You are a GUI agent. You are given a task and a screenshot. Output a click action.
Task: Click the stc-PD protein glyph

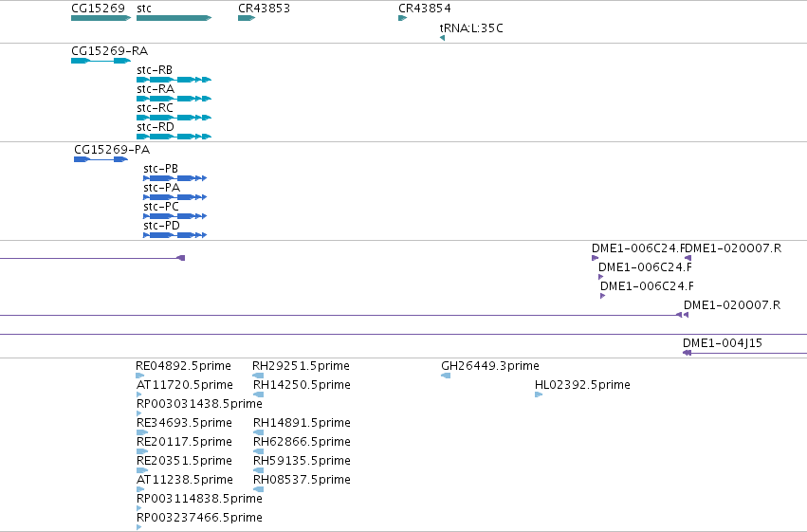[175, 235]
